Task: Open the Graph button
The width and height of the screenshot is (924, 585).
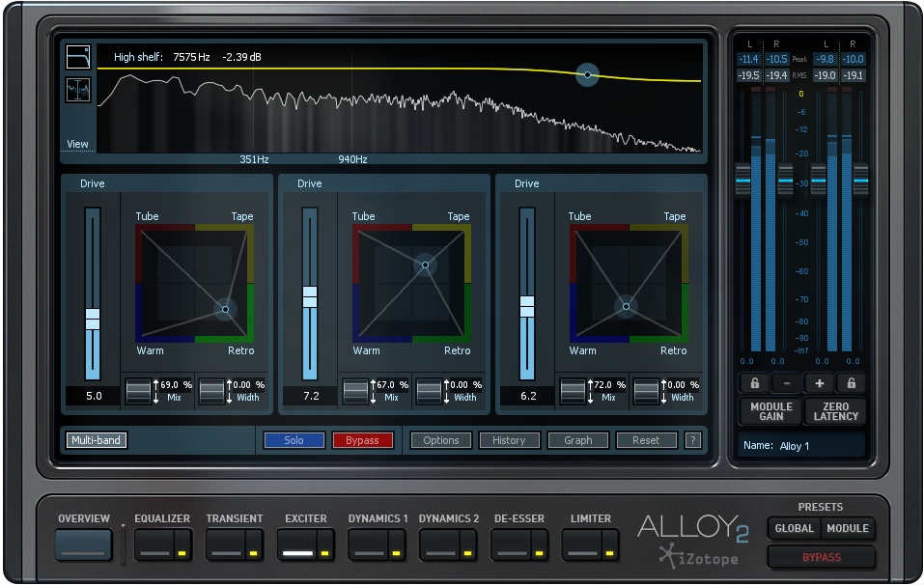Action: point(578,440)
